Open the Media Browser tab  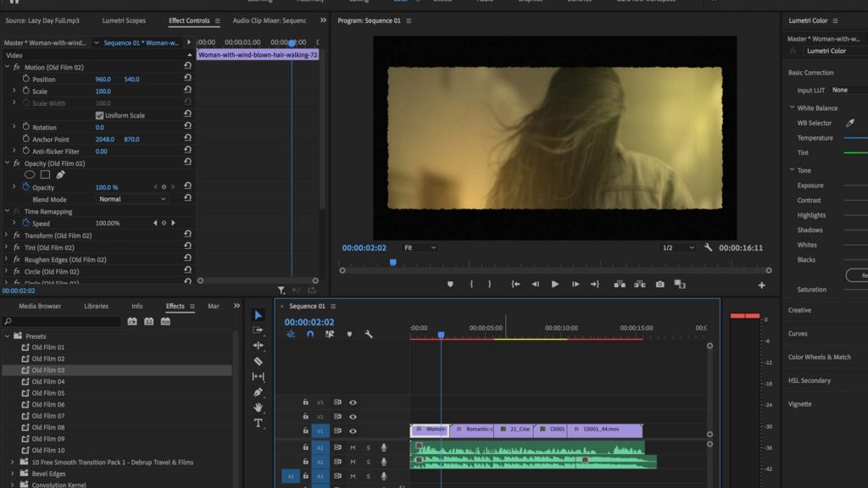tap(40, 306)
